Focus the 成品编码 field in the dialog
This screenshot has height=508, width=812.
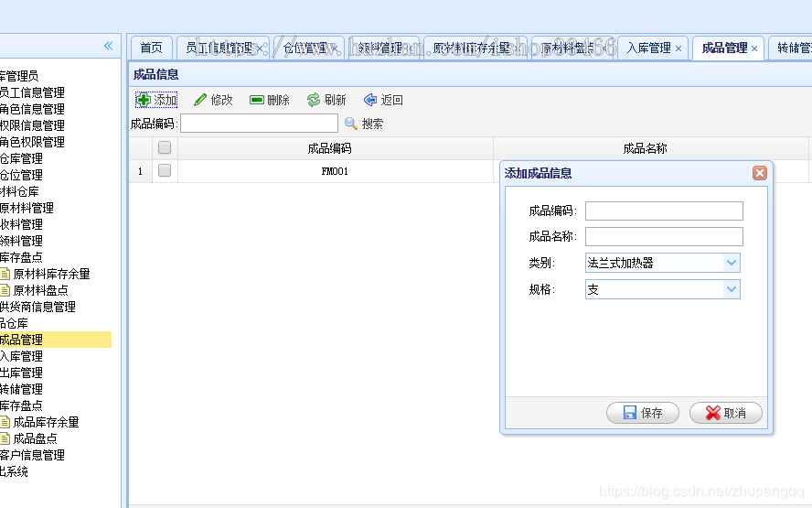pyautogui.click(x=664, y=211)
